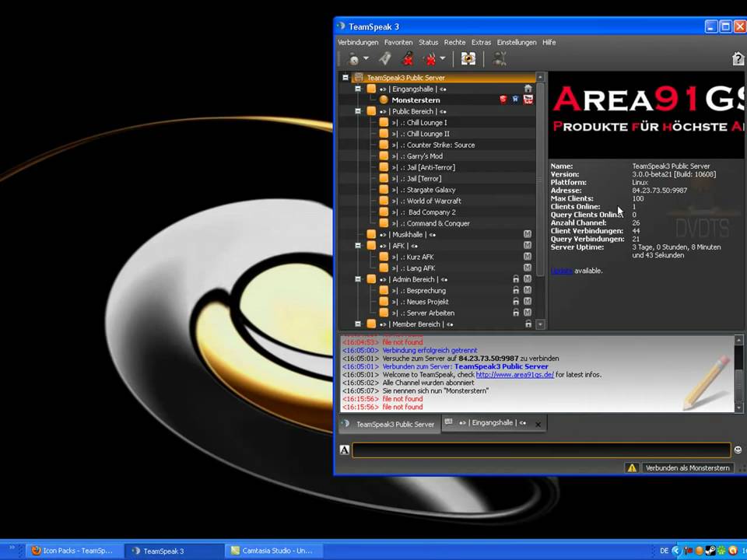Image resolution: width=747 pixels, height=560 pixels.
Task: Click the Update available link
Action: click(560, 271)
